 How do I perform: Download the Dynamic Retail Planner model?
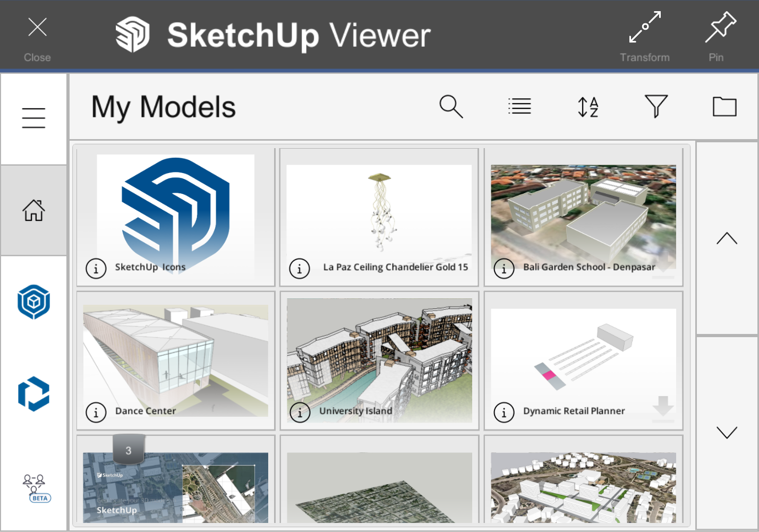pyautogui.click(x=663, y=408)
